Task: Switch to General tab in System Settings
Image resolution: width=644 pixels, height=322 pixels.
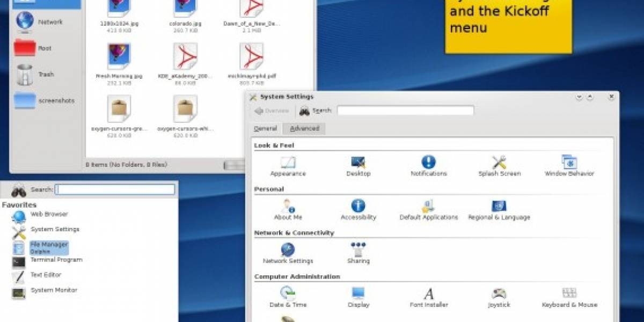Action: pos(266,128)
